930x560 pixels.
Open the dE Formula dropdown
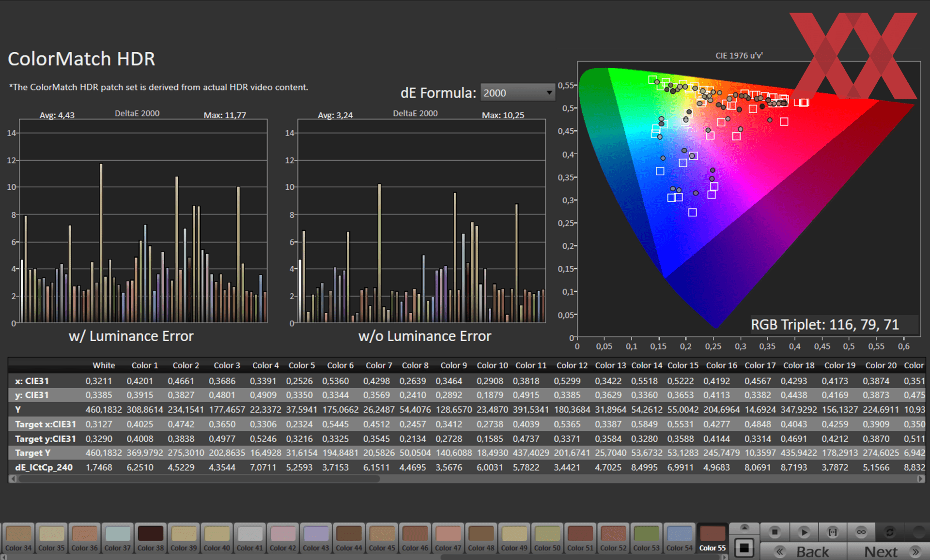(x=517, y=92)
